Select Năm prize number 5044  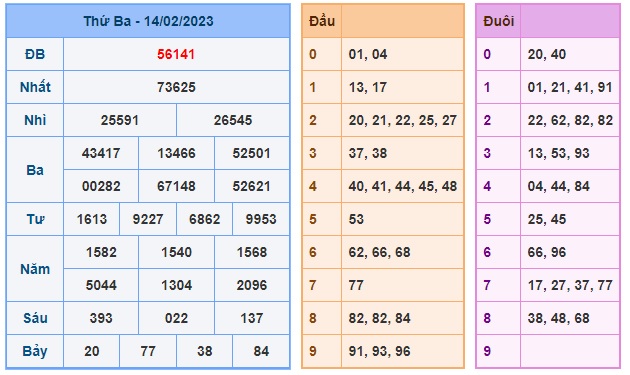101,285
